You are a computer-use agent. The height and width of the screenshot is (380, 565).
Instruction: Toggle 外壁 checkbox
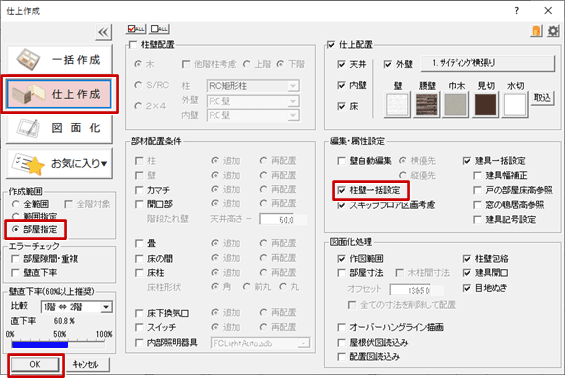tap(387, 64)
